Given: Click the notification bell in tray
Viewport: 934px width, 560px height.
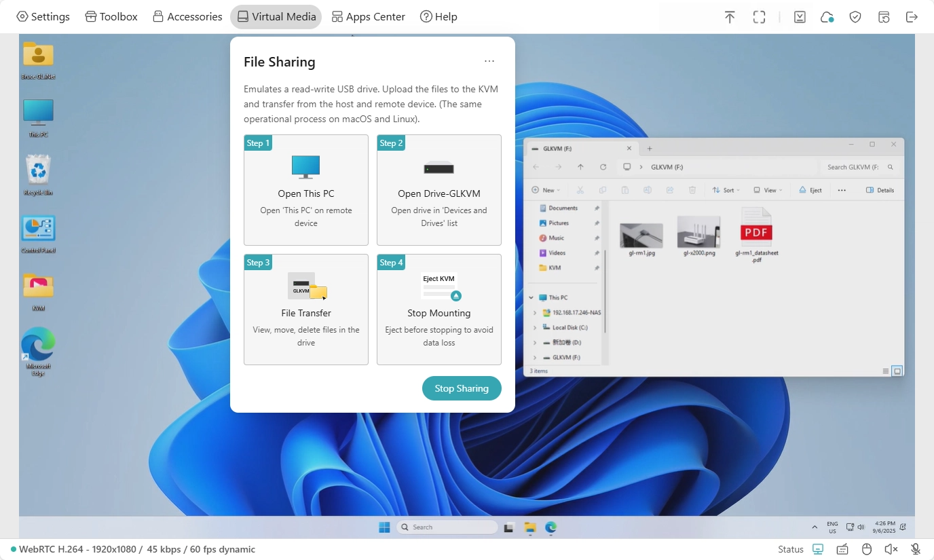Looking at the screenshot, I should click(903, 527).
